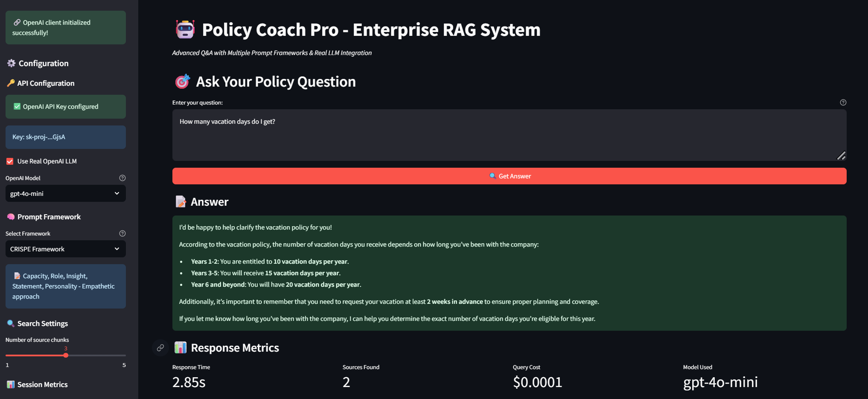Click the Response Metrics heading
The image size is (868, 399).
pyautogui.click(x=235, y=348)
